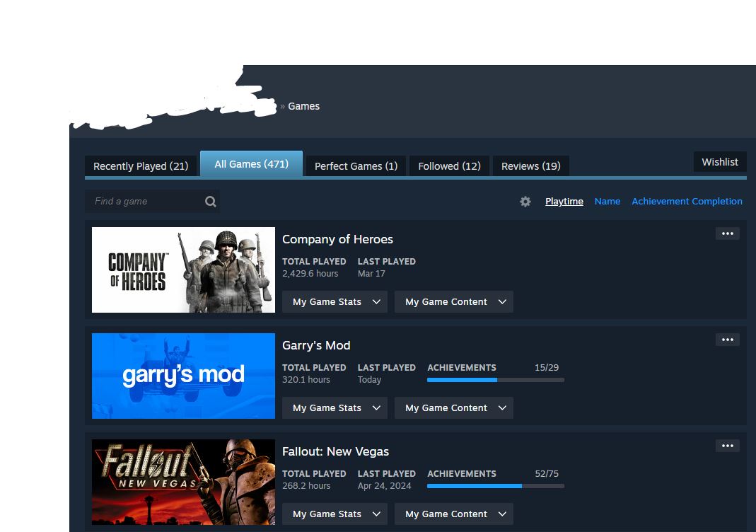Click the 268.2 hours playtime value

306,486
